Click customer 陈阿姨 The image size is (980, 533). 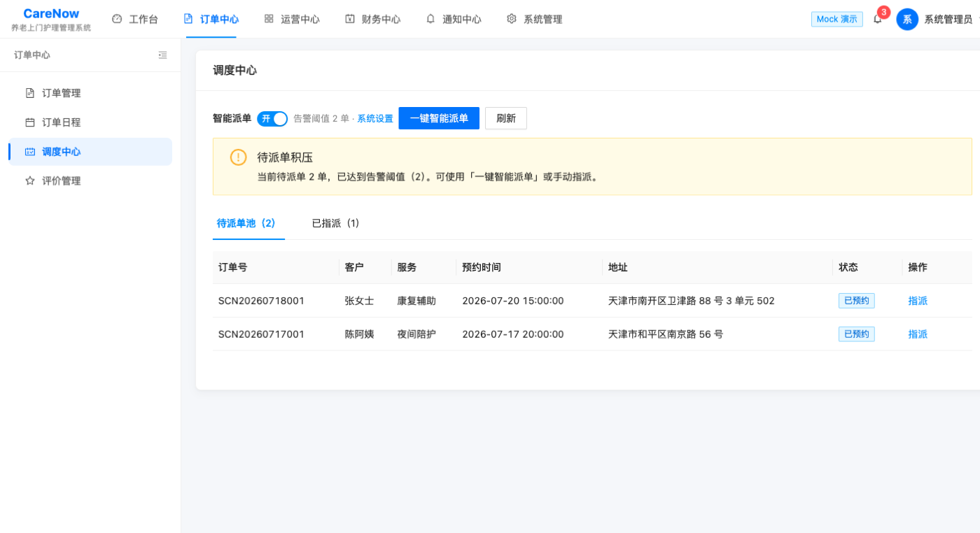[x=359, y=334]
